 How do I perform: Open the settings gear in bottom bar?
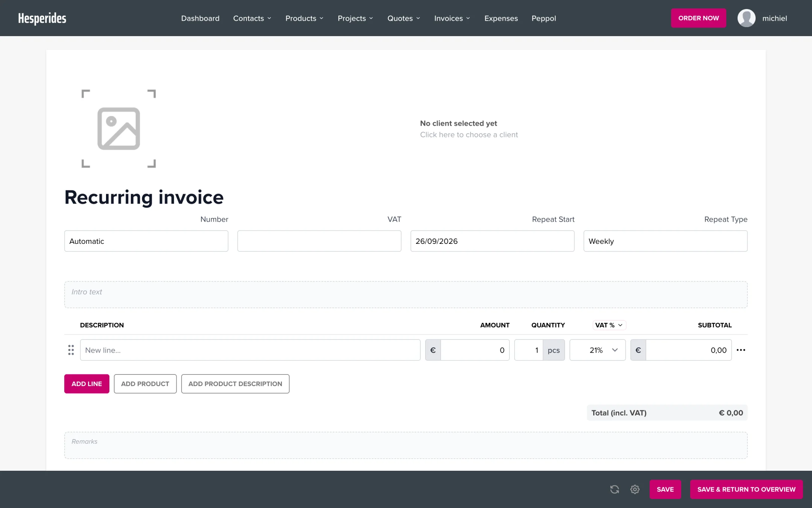point(635,489)
